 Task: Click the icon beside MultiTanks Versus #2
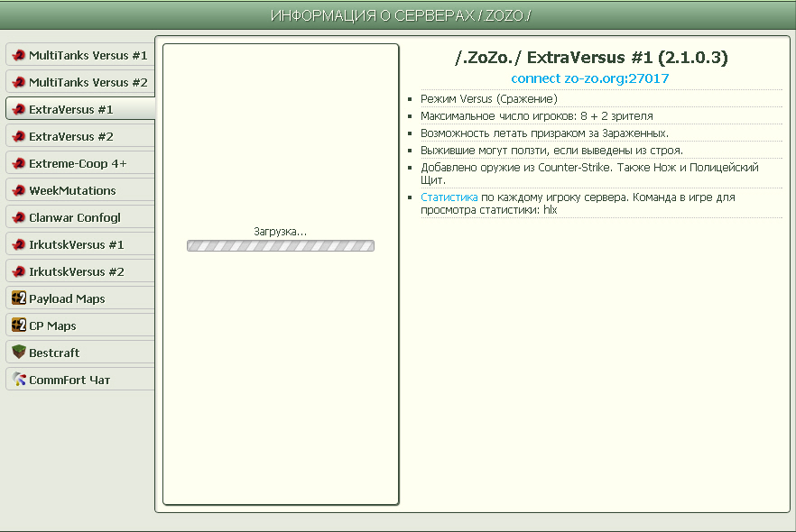[18, 82]
